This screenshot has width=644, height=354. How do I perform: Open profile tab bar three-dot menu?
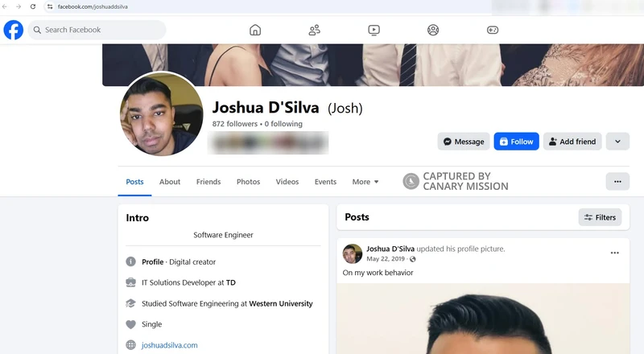617,182
